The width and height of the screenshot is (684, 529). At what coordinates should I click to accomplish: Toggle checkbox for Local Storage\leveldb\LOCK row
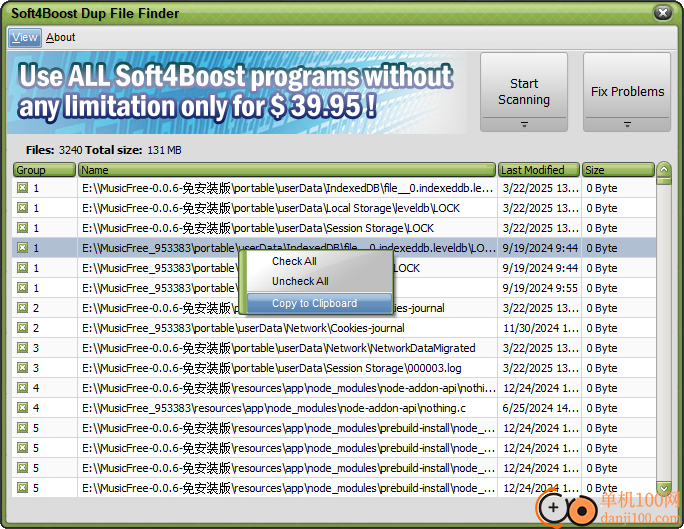22,208
